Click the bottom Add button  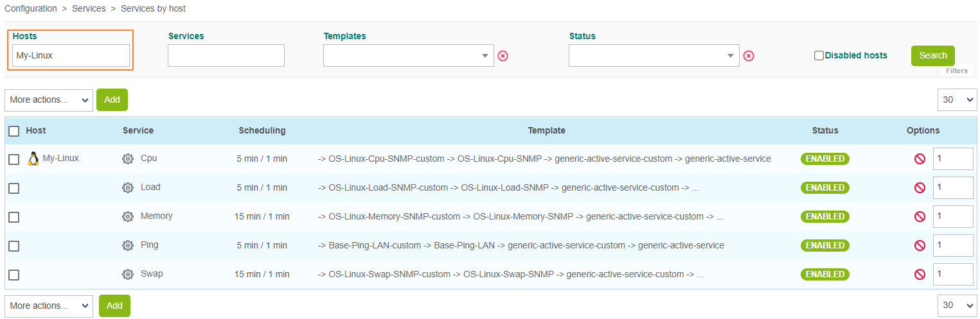(x=114, y=306)
